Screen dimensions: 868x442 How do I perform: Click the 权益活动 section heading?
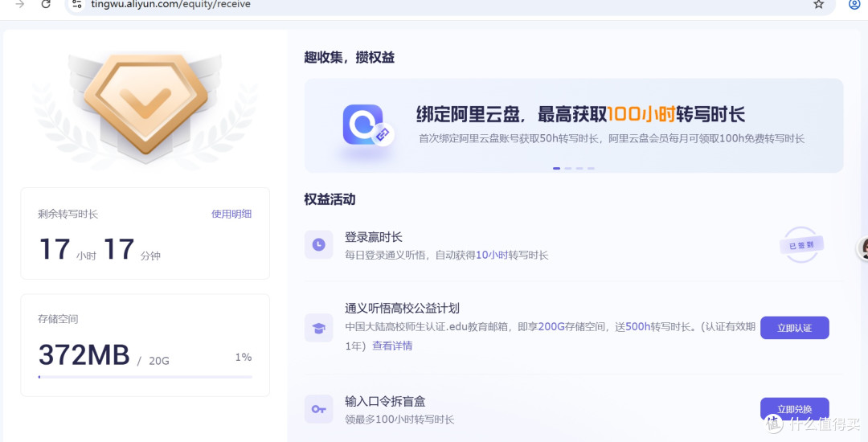330,199
